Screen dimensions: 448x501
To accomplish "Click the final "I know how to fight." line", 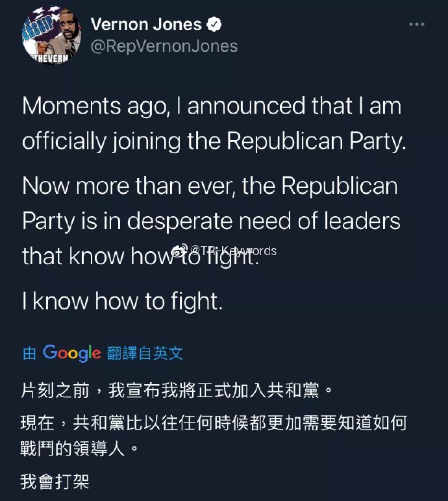I will [x=123, y=300].
